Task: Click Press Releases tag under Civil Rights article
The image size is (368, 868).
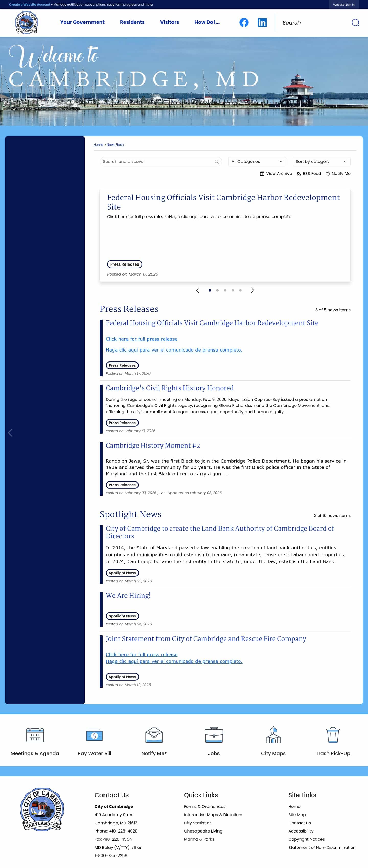Action: pos(122,423)
